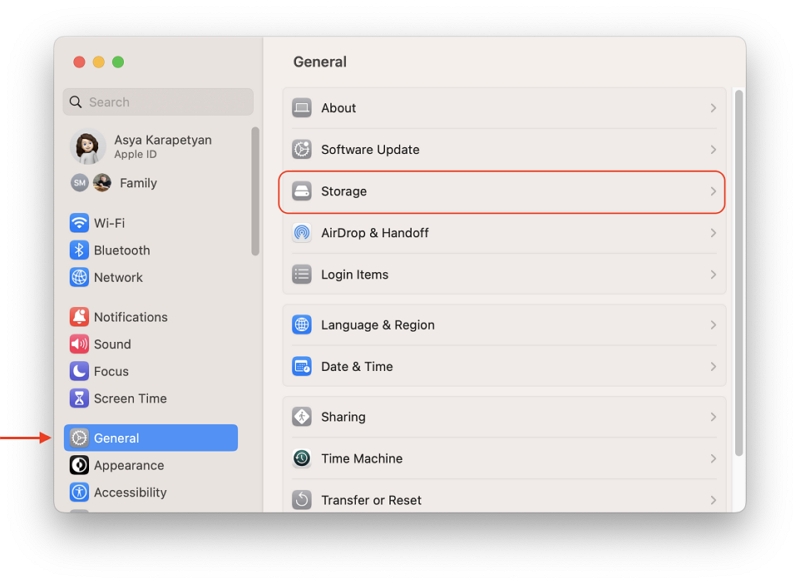Open Family settings label
The width and height of the screenshot is (800, 584).
pyautogui.click(x=138, y=183)
